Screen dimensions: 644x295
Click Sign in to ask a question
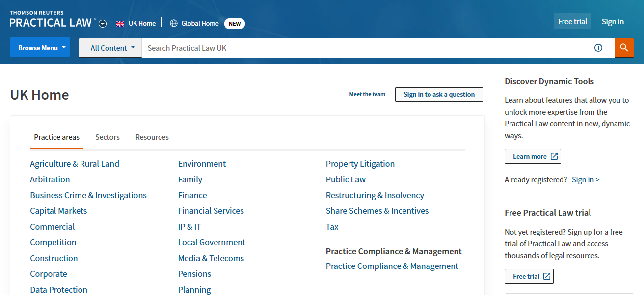pyautogui.click(x=439, y=94)
